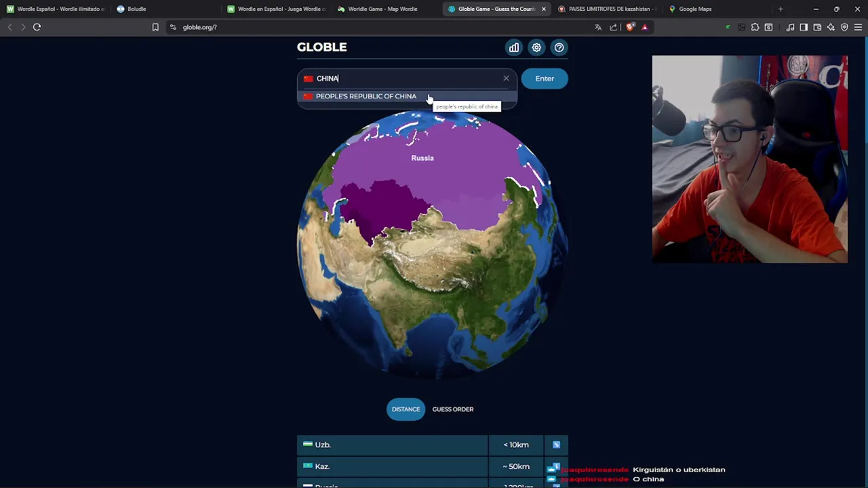Click the Russia label on the globe
The height and width of the screenshot is (488, 868).
[422, 158]
